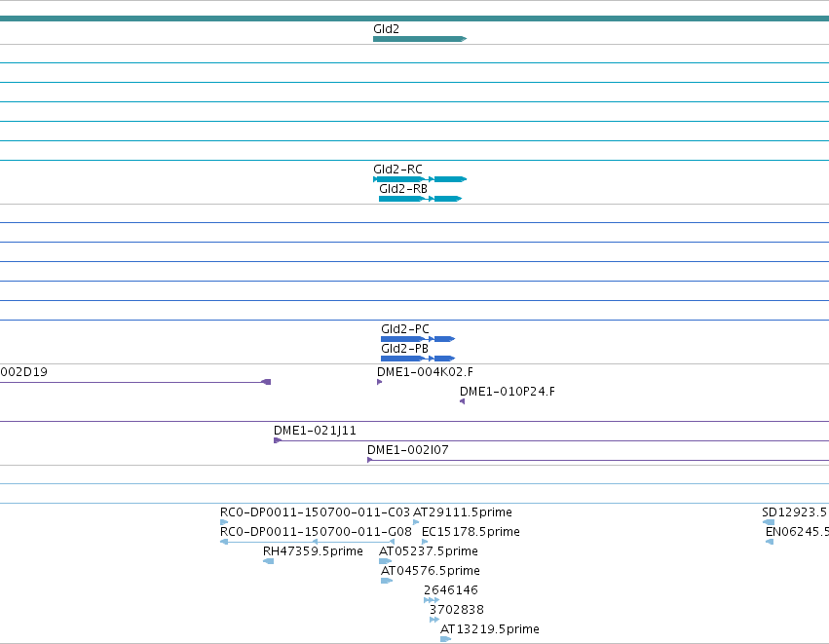Select the 2646146 triple-arrow glyph
The height and width of the screenshot is (644, 829).
tap(432, 600)
